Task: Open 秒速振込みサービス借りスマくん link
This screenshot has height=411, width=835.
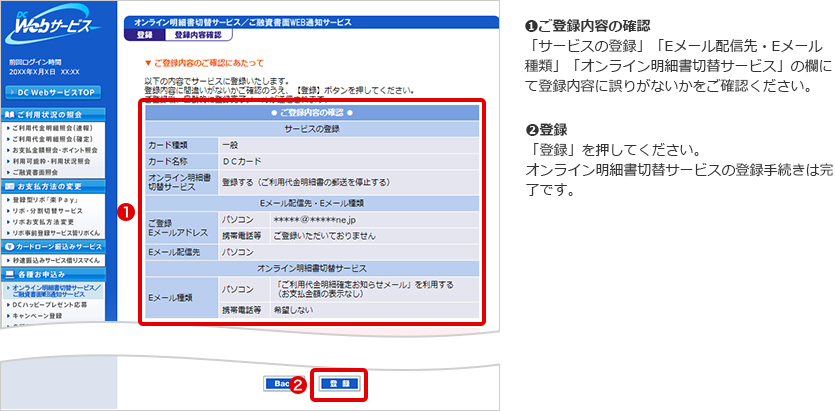Action: point(62,258)
